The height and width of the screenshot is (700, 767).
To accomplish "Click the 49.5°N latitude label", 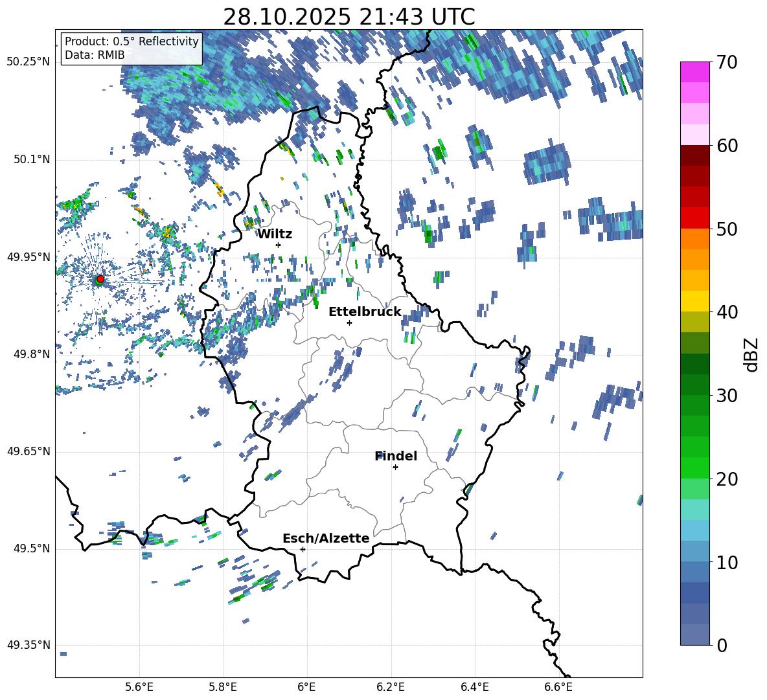I will tap(32, 548).
